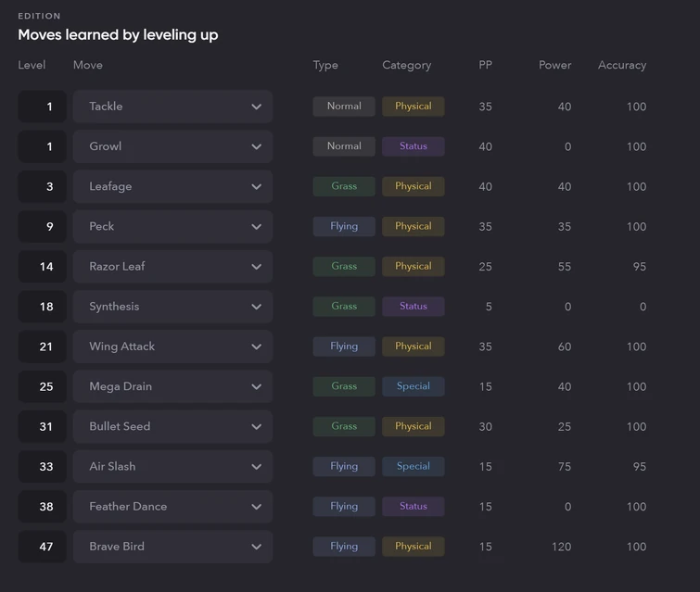This screenshot has width=700, height=592.
Task: Edit the level 47 input field
Action: (43, 547)
